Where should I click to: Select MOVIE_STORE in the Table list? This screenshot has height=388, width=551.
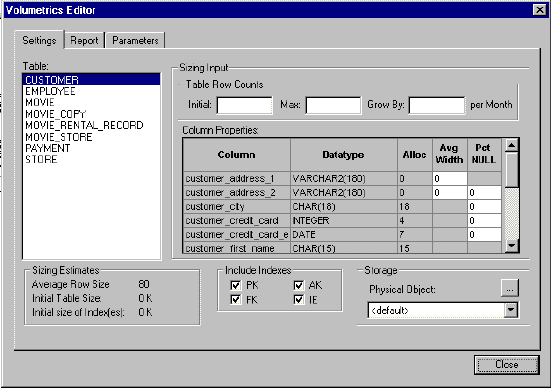click(91, 137)
